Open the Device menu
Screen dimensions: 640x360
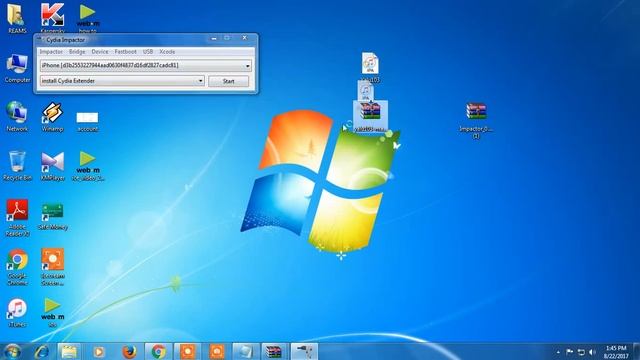tap(100, 52)
